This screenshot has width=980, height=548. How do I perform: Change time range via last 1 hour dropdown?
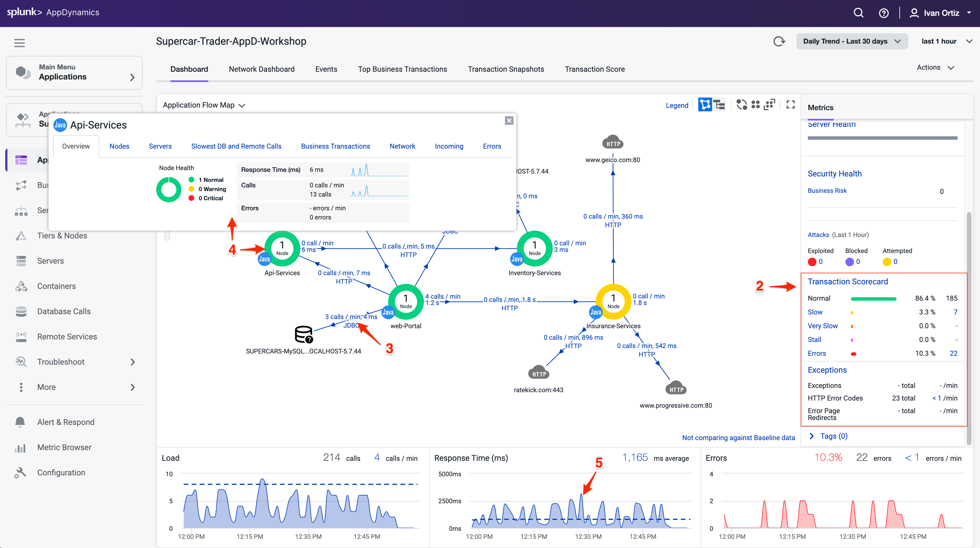[946, 41]
